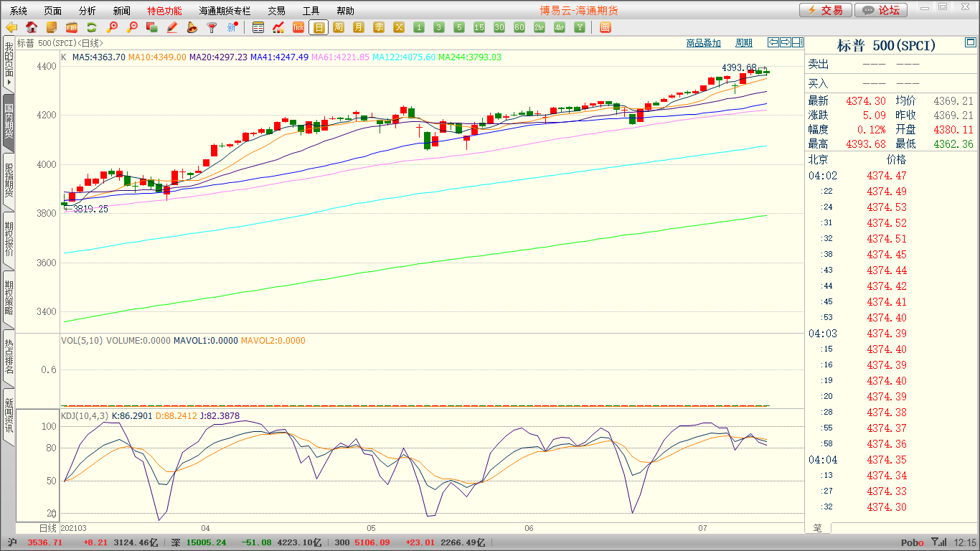
Task: Open the 新闻资讯 side tab
Action: pyautogui.click(x=9, y=415)
